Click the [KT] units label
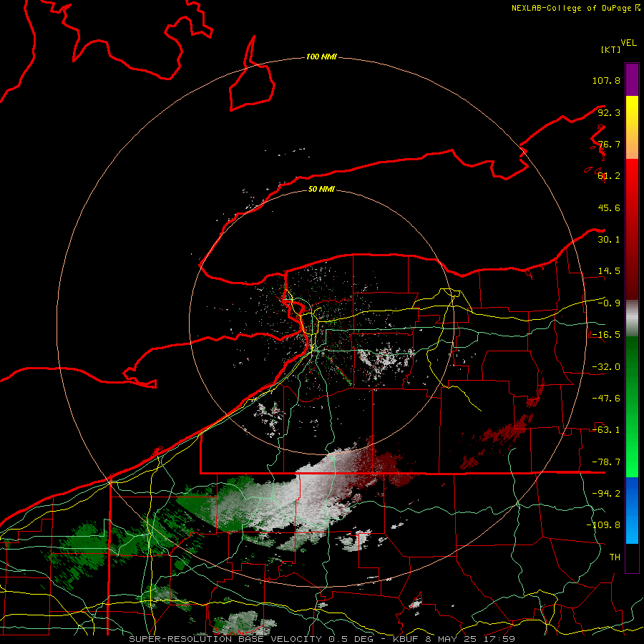The image size is (644, 644). [610, 49]
